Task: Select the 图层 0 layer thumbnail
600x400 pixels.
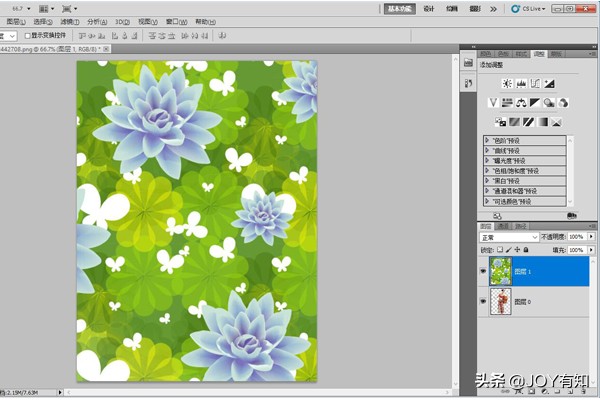Action: [501, 301]
